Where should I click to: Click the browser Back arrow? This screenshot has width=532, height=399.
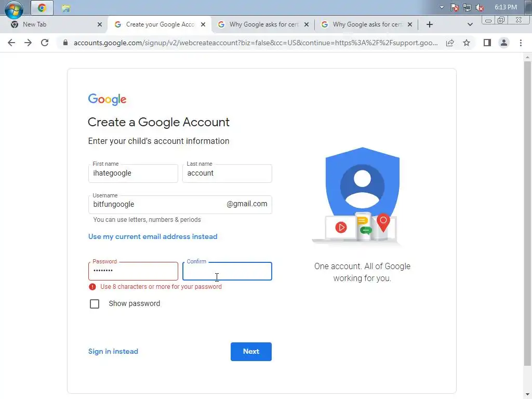click(x=11, y=43)
